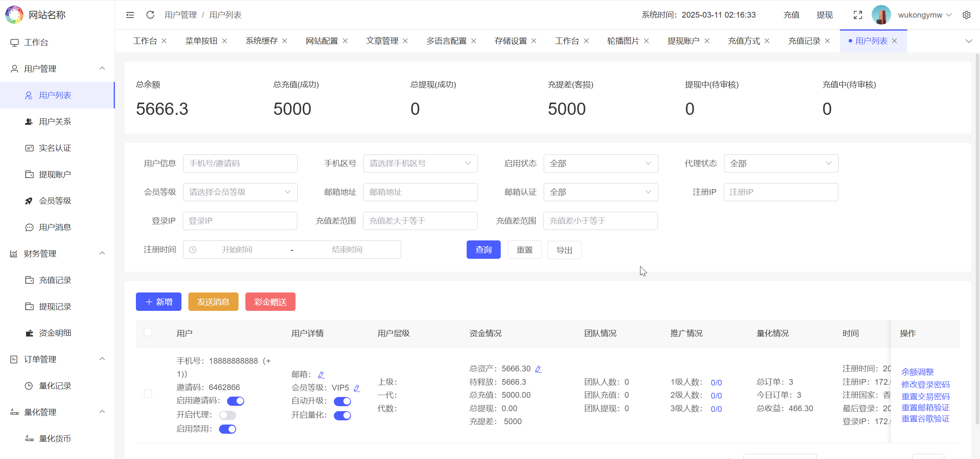Switch to the 文章管理 tab
980x459 pixels.
pyautogui.click(x=382, y=41)
